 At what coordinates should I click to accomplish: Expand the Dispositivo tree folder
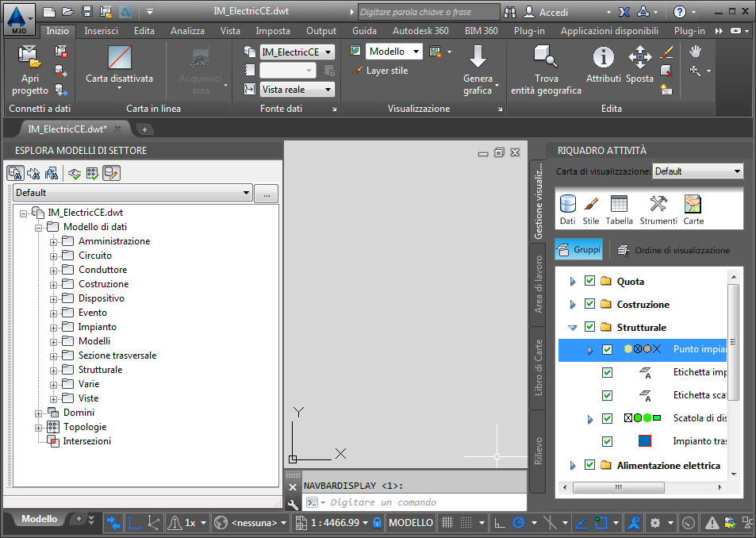coord(53,299)
